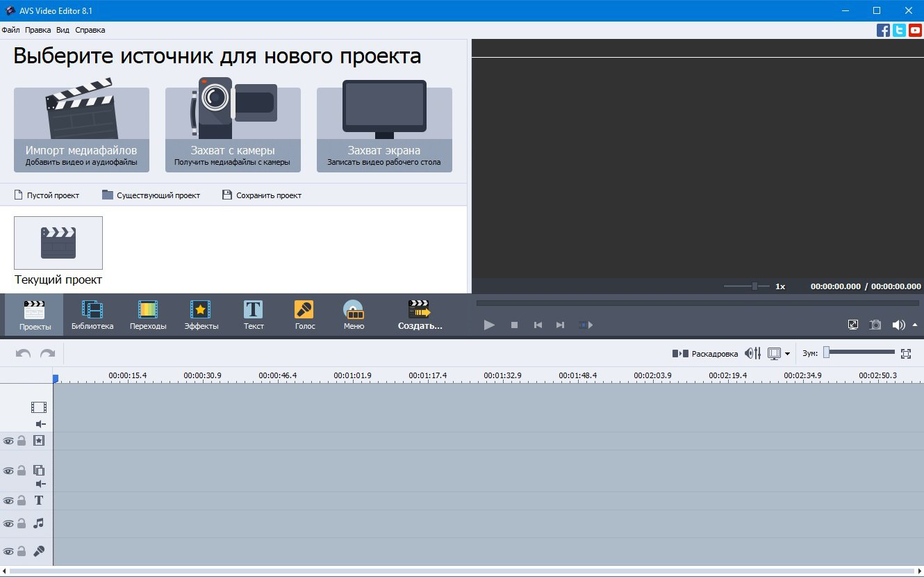The height and width of the screenshot is (577, 924).
Task: Open the Правка menu
Action: [38, 30]
